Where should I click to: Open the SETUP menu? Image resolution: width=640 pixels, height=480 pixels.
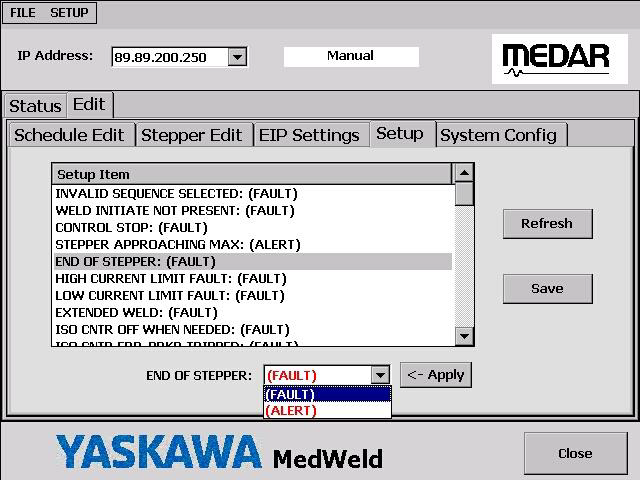click(69, 13)
